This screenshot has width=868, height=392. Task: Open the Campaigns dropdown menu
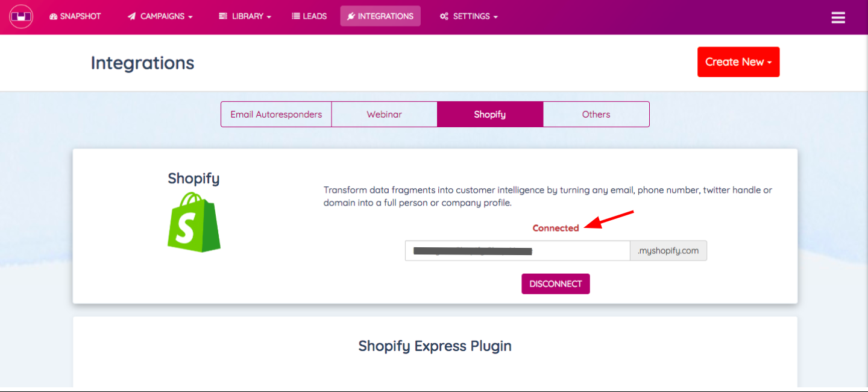[x=160, y=16]
